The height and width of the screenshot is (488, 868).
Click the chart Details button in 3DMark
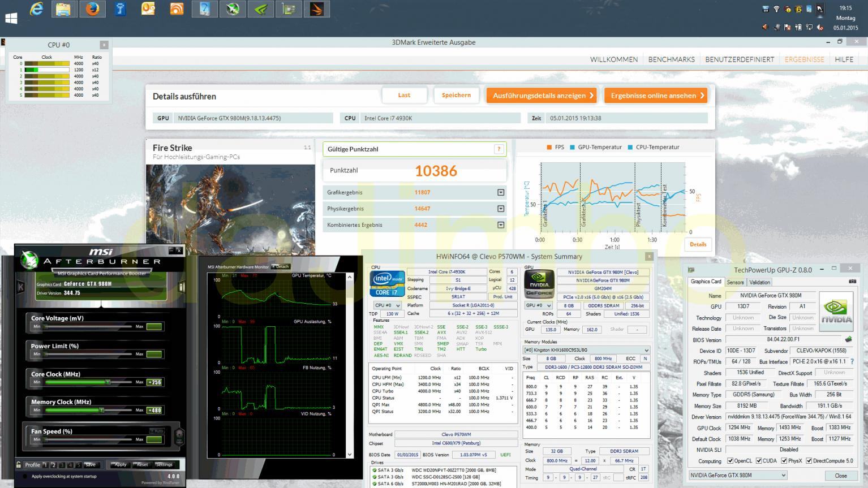pos(698,244)
